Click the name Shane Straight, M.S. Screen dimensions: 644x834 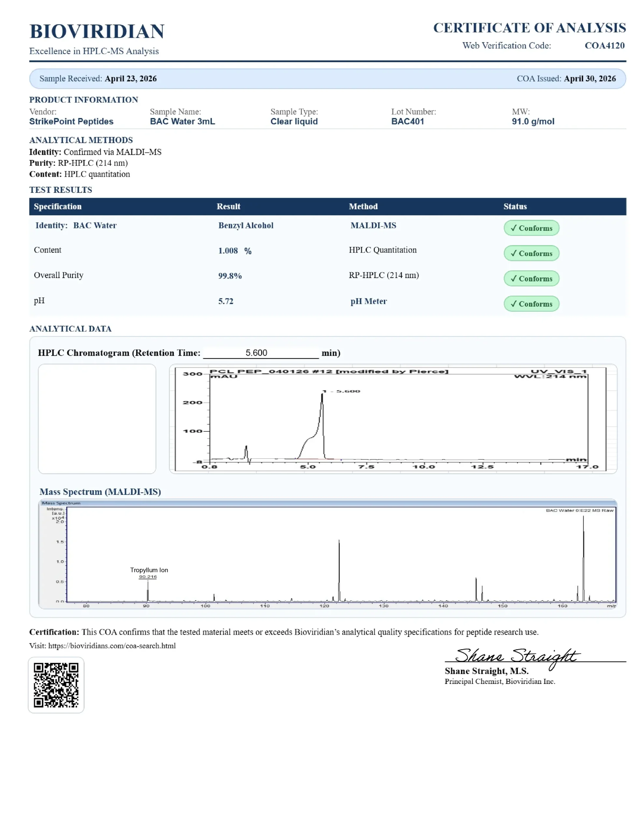[486, 671]
